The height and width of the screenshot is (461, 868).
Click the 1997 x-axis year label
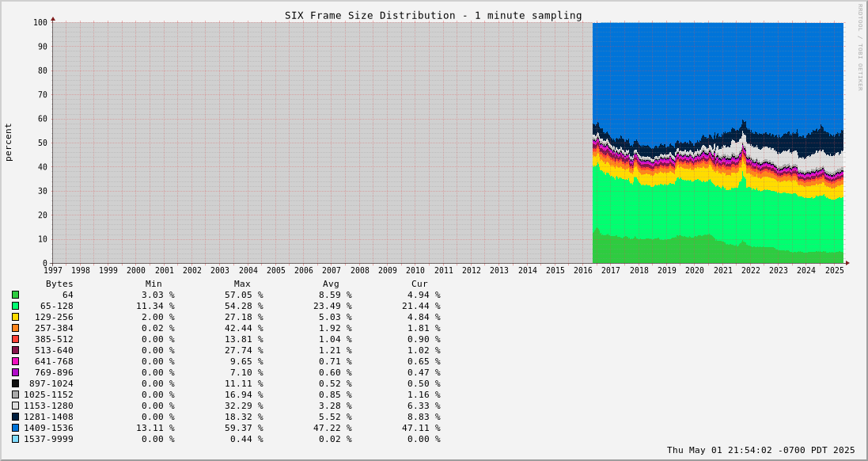tap(52, 270)
